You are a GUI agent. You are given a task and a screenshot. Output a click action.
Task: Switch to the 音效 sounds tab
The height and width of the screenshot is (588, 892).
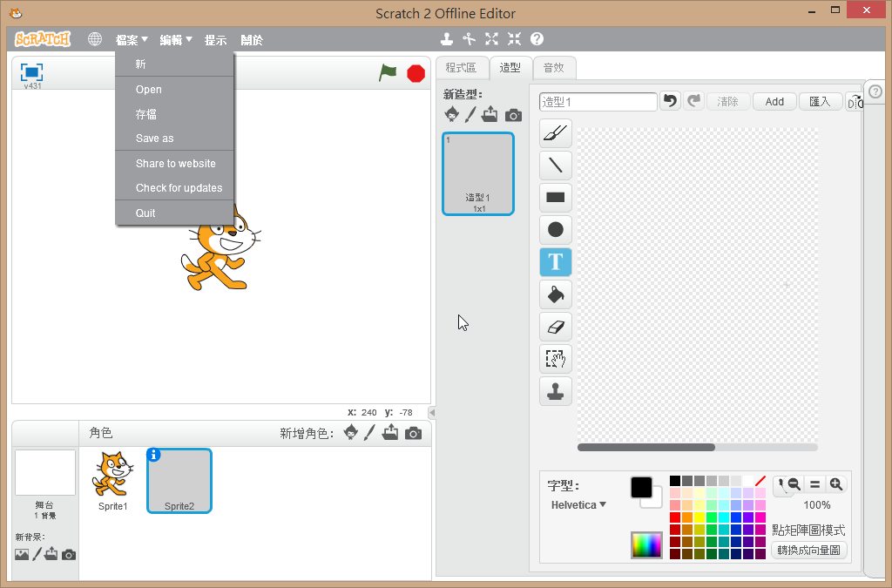click(x=553, y=68)
